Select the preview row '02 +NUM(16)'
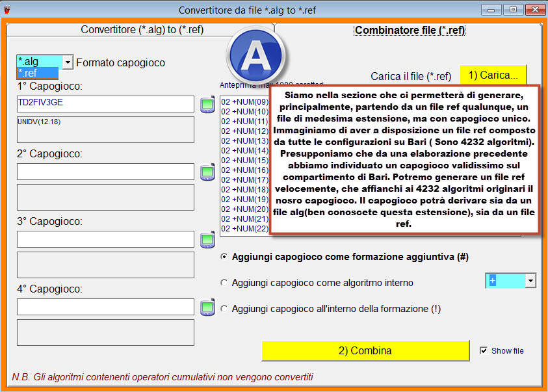Image resolution: width=548 pixels, height=392 pixels. tap(245, 170)
